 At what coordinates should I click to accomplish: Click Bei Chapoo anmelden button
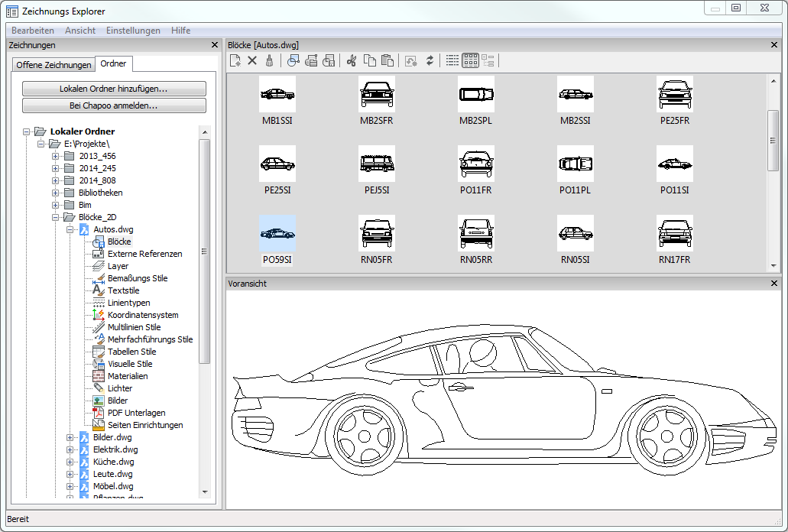pyautogui.click(x=114, y=105)
